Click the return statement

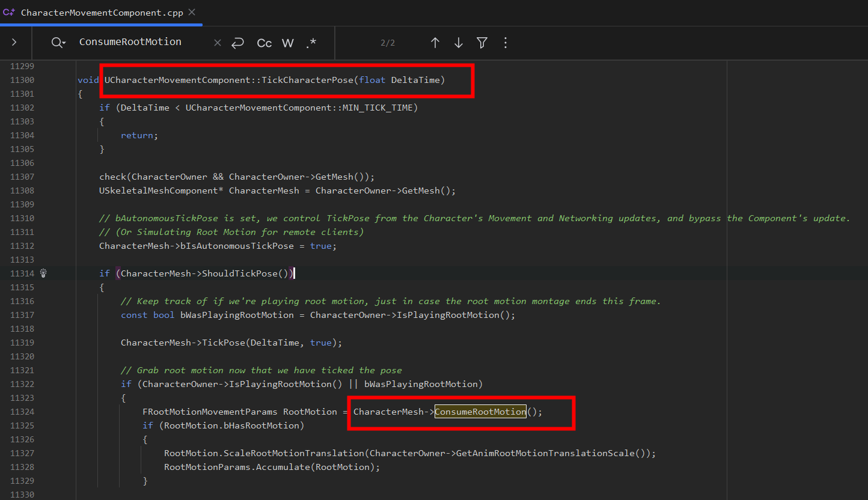(x=139, y=135)
